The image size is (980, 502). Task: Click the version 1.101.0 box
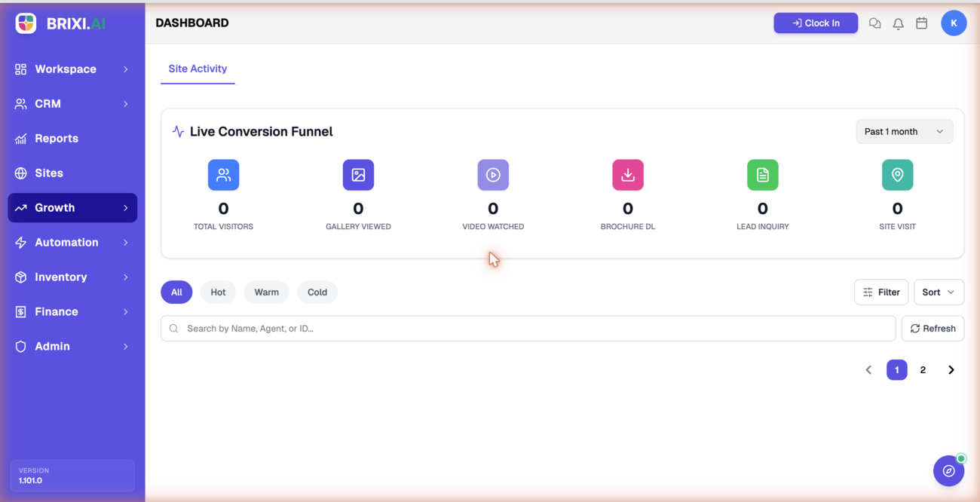[72, 476]
